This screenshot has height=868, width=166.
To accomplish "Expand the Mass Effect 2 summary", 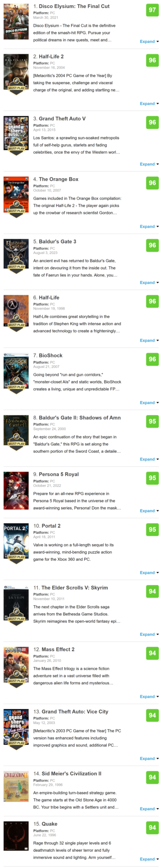I will click(x=149, y=696).
